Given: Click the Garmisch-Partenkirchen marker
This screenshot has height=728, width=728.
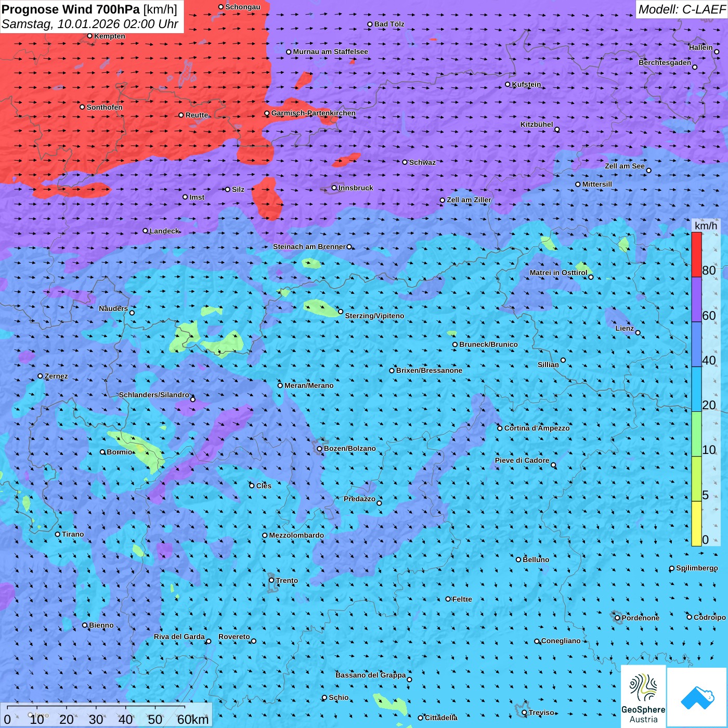Looking at the screenshot, I should 267,113.
